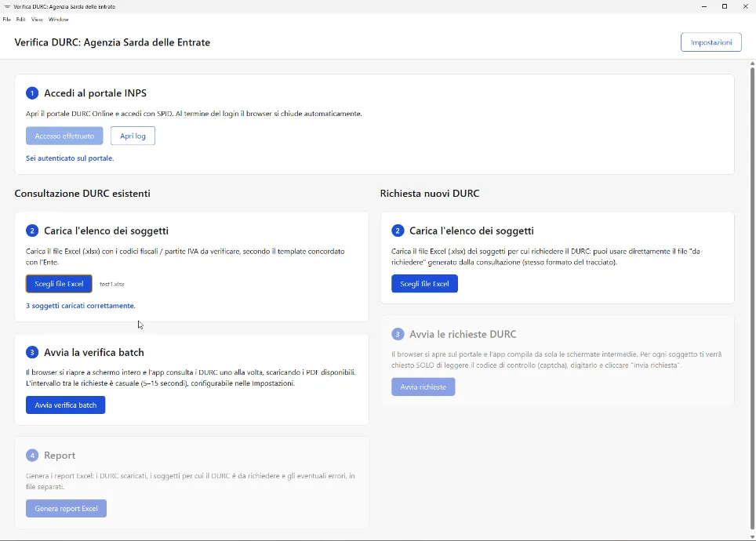The height and width of the screenshot is (541, 756).
Task: Open the Window menu
Action: point(58,20)
